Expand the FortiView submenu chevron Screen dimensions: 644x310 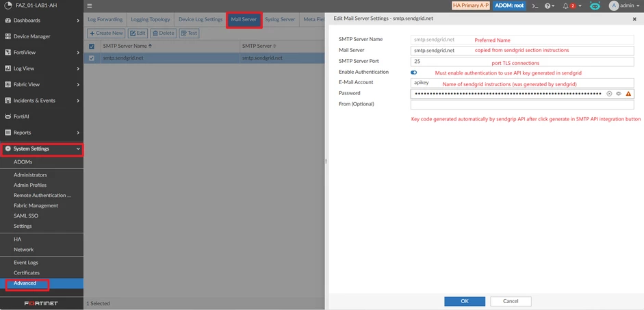78,53
